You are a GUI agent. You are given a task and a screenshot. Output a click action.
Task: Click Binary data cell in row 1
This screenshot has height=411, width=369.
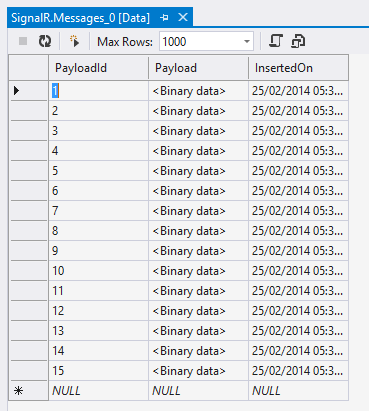click(198, 91)
